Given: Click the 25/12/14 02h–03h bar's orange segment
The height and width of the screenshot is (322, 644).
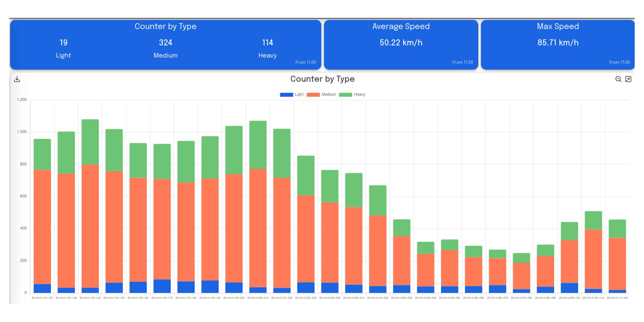Looking at the screenshot, I should click(x=402, y=260).
